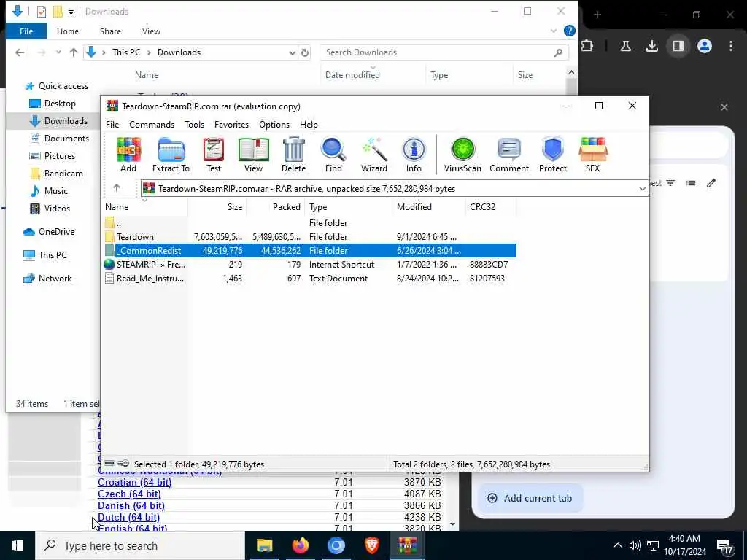
Task: Switch to Explorer Share tab
Action: point(110,31)
